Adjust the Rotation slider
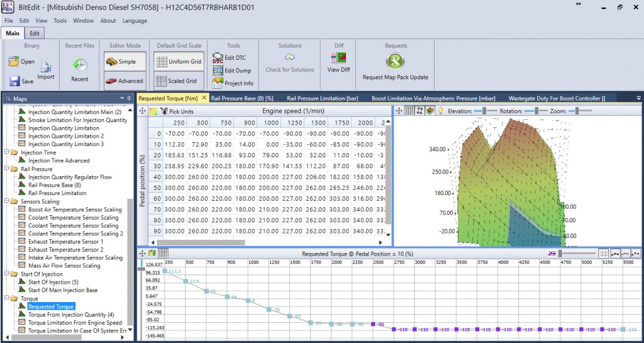 point(536,111)
